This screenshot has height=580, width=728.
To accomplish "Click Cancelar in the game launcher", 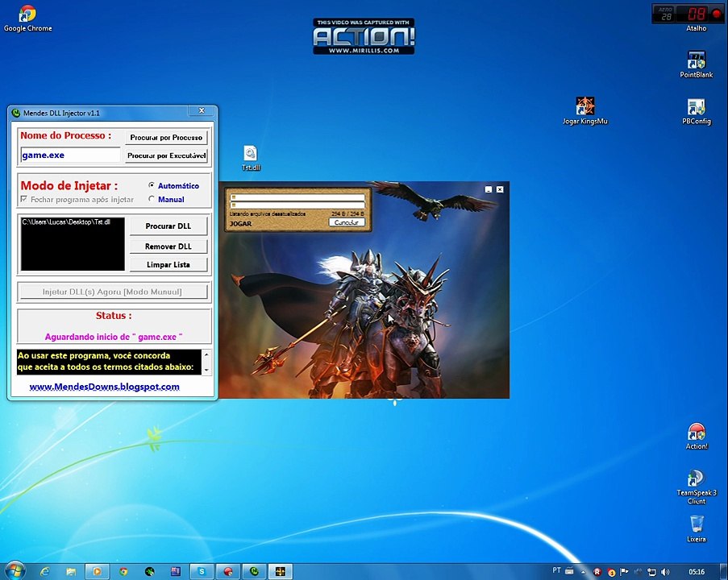I will (x=347, y=222).
